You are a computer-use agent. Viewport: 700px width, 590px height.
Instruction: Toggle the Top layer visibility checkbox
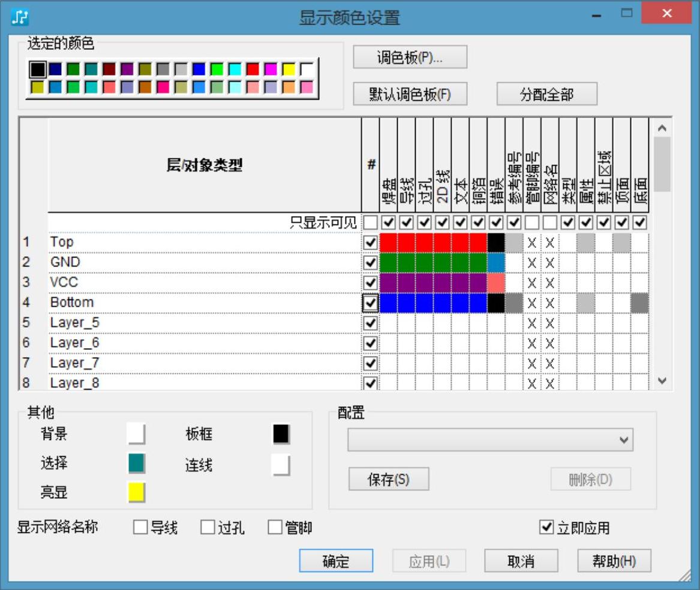click(x=371, y=242)
